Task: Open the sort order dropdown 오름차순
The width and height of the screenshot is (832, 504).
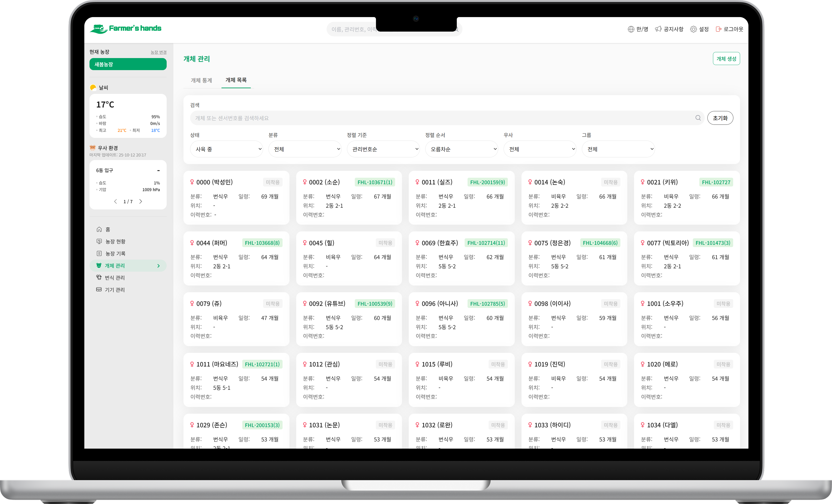Action: click(462, 149)
